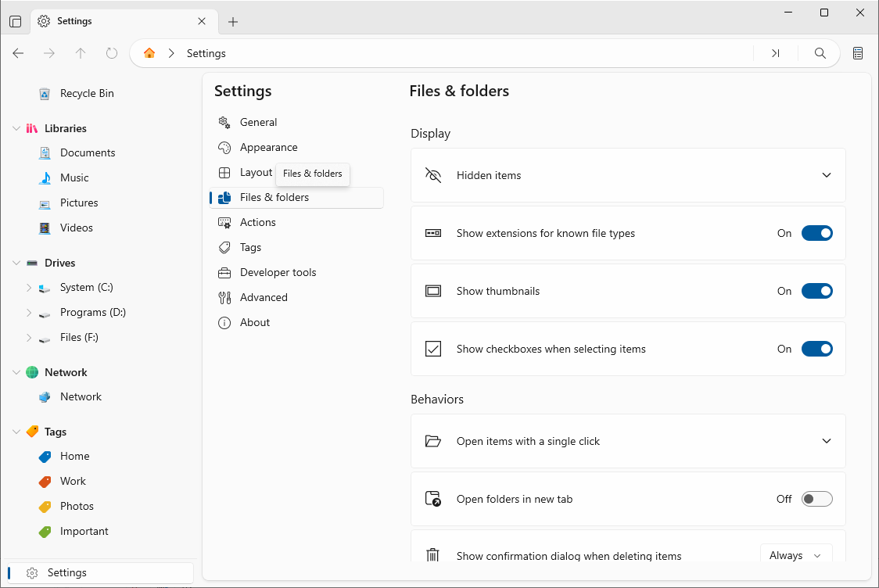Open Documents in sidebar
Image resolution: width=879 pixels, height=588 pixels.
pyautogui.click(x=88, y=152)
